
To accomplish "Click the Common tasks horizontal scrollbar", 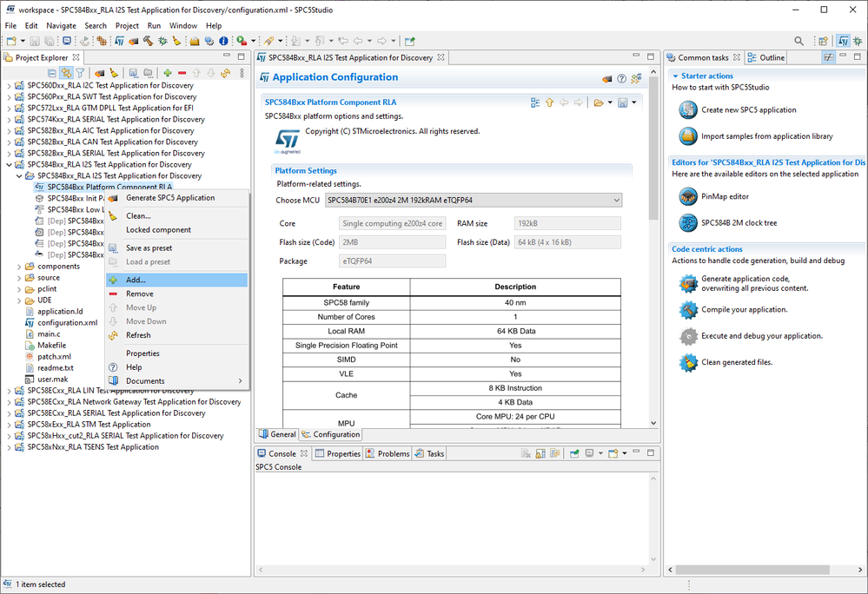I will click(752, 570).
